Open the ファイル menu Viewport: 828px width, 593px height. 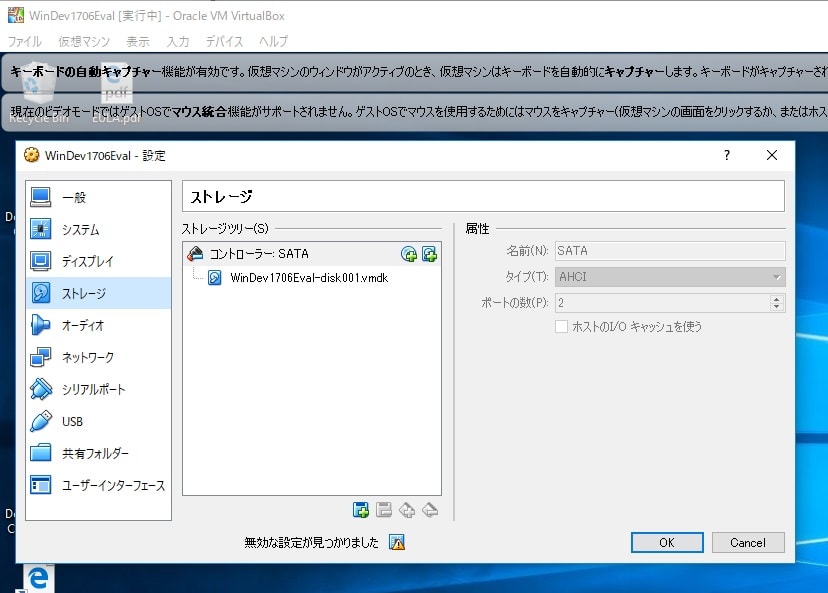(24, 41)
